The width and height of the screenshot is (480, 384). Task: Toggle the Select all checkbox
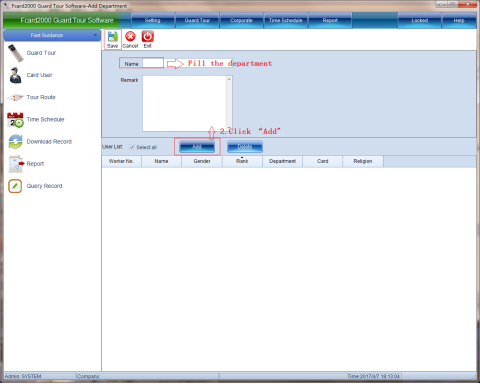click(x=132, y=147)
